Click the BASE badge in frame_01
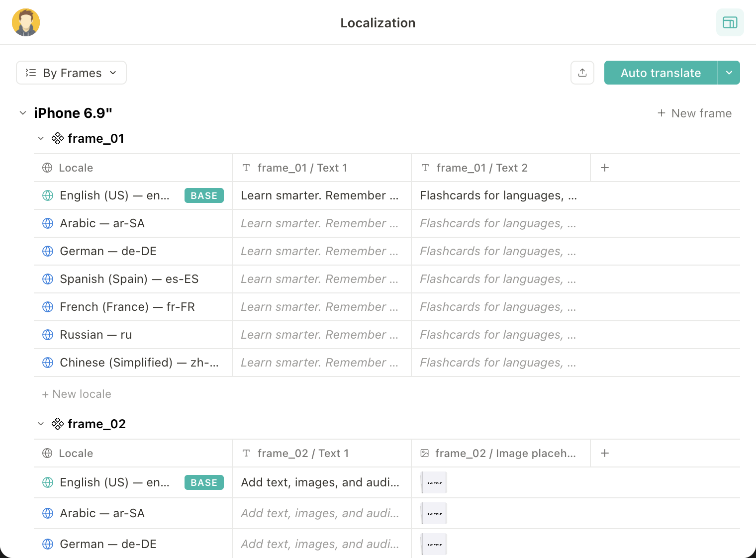The image size is (756, 558). tap(204, 195)
